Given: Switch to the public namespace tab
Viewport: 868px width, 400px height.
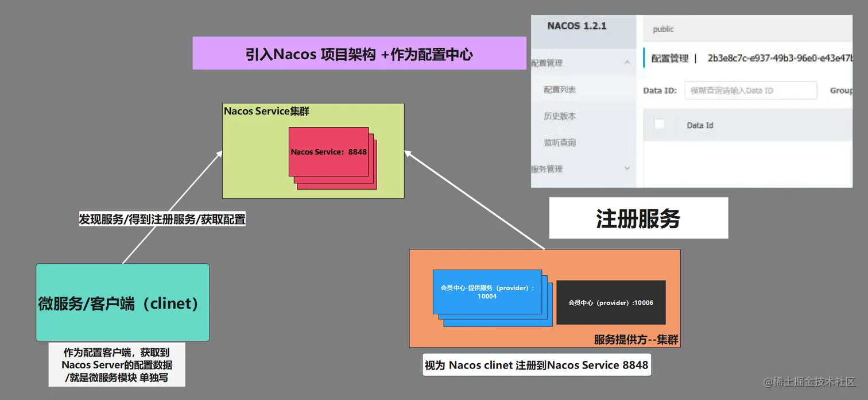Looking at the screenshot, I should [x=663, y=29].
